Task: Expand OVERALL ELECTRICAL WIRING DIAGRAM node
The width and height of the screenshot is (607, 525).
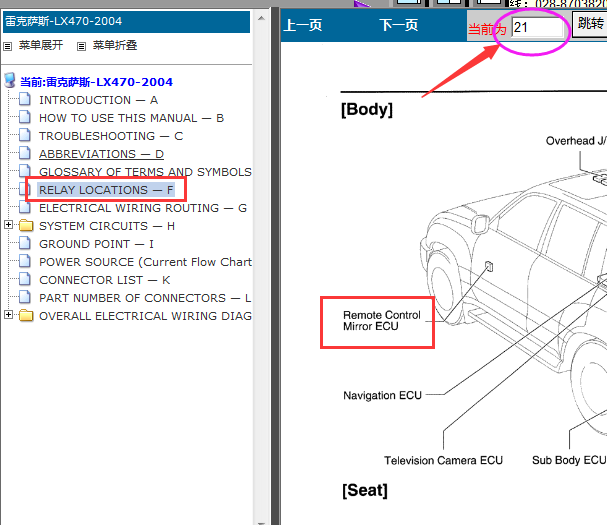Action: (8, 315)
